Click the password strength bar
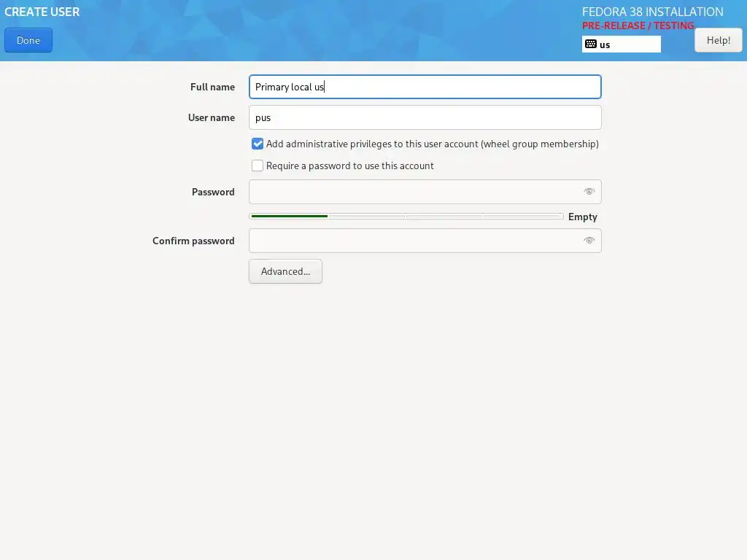 (406, 216)
